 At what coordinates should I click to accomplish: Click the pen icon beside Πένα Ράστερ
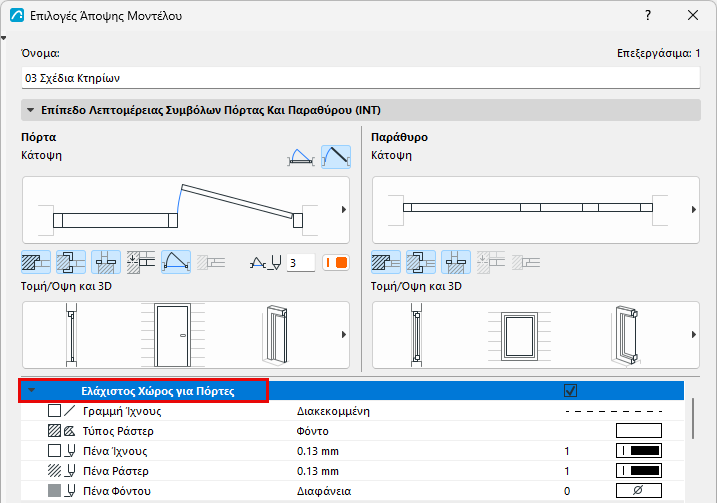[x=70, y=471]
